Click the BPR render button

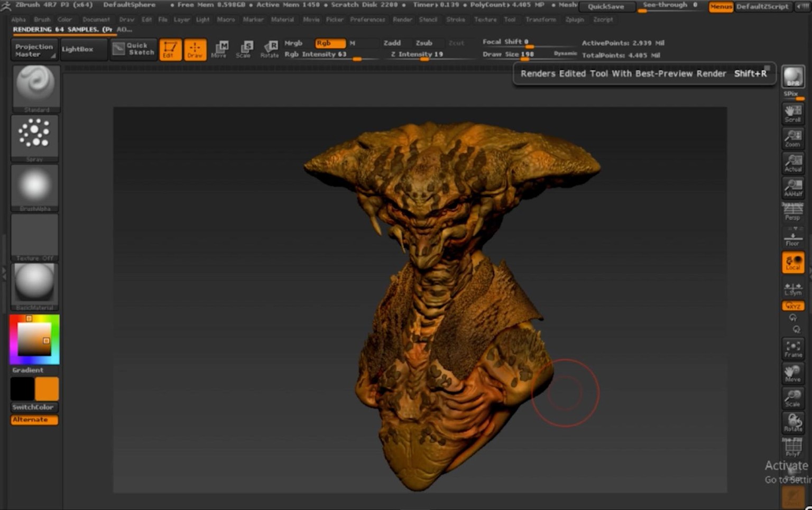(x=793, y=77)
